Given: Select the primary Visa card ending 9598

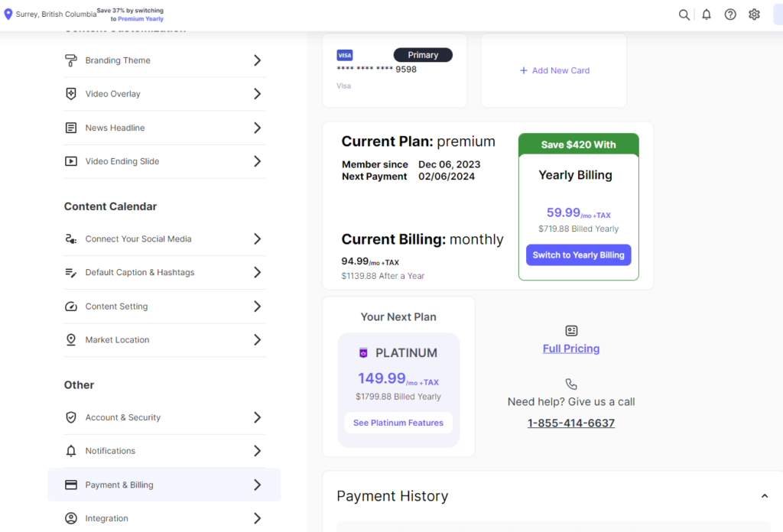Looking at the screenshot, I should coord(395,70).
